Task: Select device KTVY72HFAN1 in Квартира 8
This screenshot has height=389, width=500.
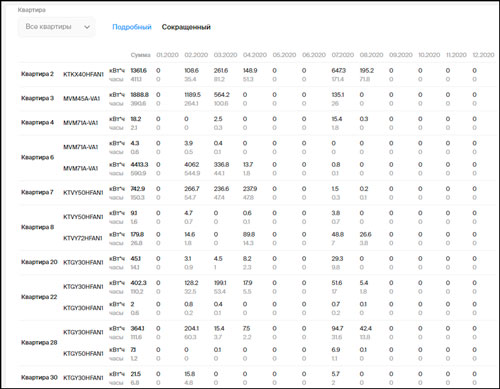Action: pos(82,238)
